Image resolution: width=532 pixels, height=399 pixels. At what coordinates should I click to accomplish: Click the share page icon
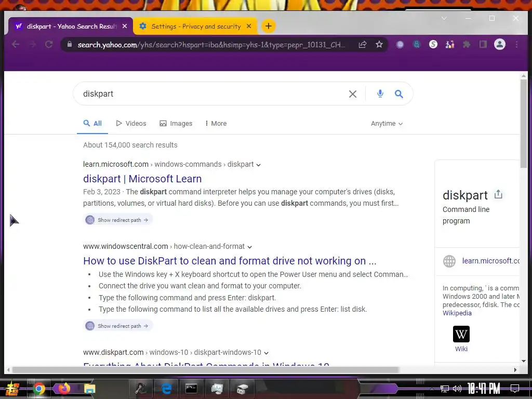363,45
